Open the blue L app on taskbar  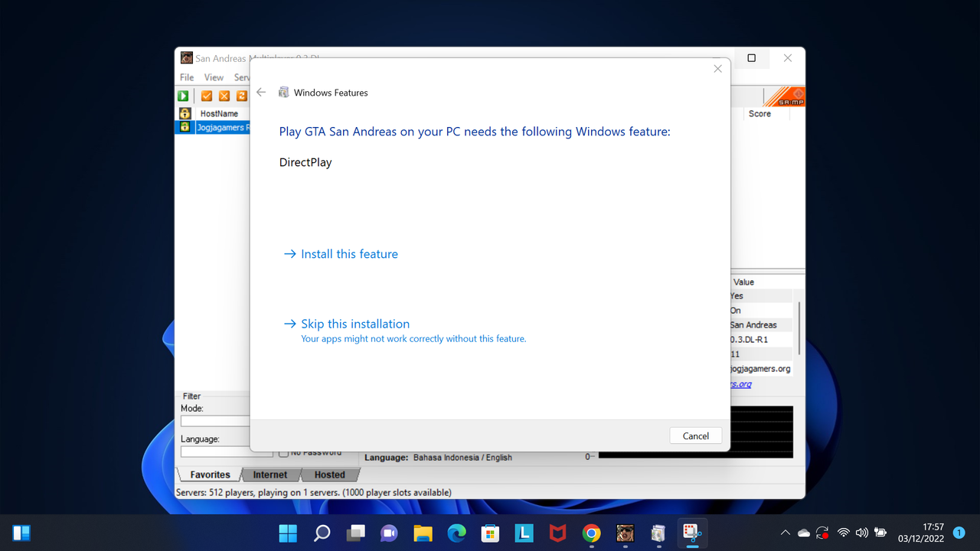tap(524, 533)
